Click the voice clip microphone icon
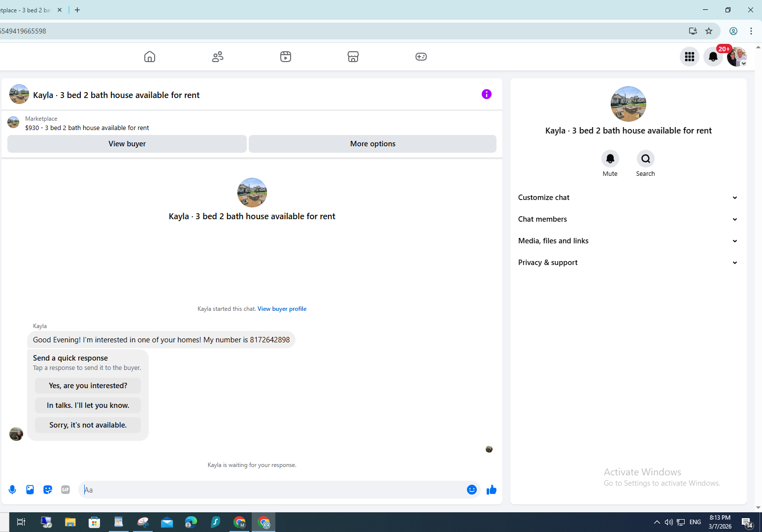762x532 pixels. pyautogui.click(x=12, y=490)
